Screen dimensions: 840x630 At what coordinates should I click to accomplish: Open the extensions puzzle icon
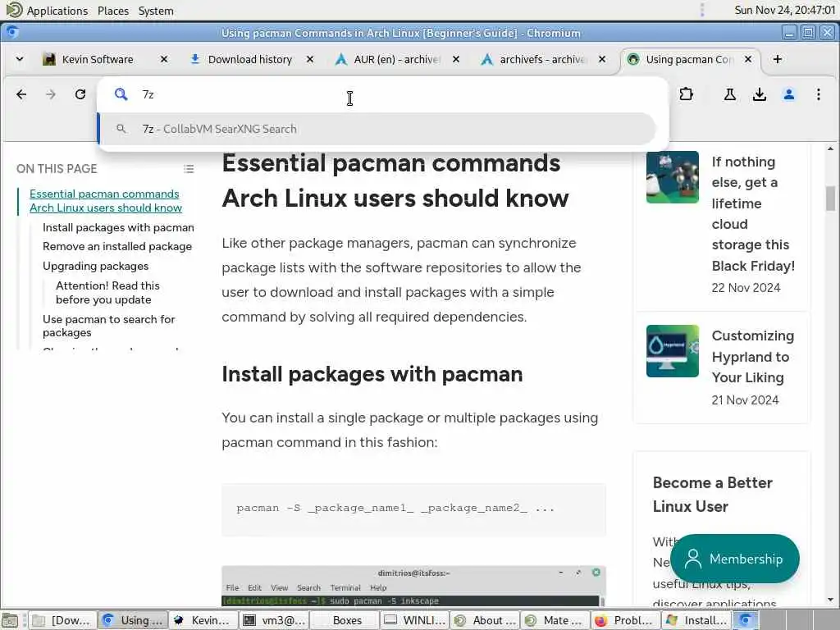coord(686,95)
